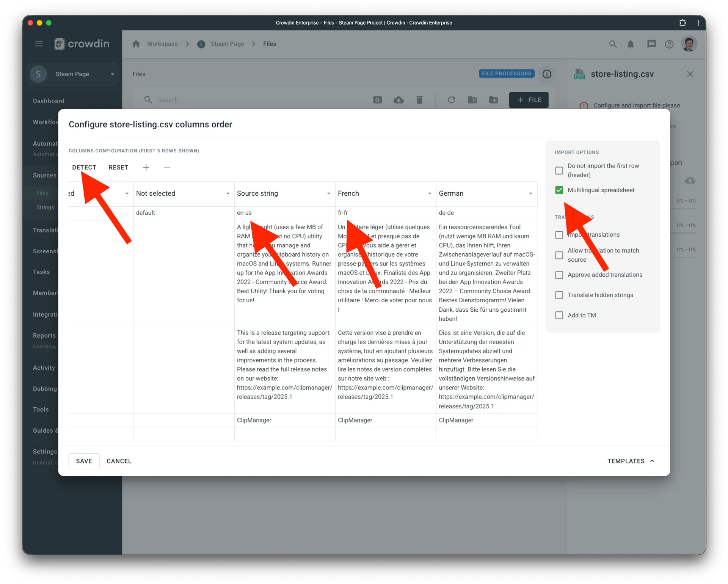Open the messages chat icon
Viewport: 728px width, 584px height.
click(x=651, y=44)
